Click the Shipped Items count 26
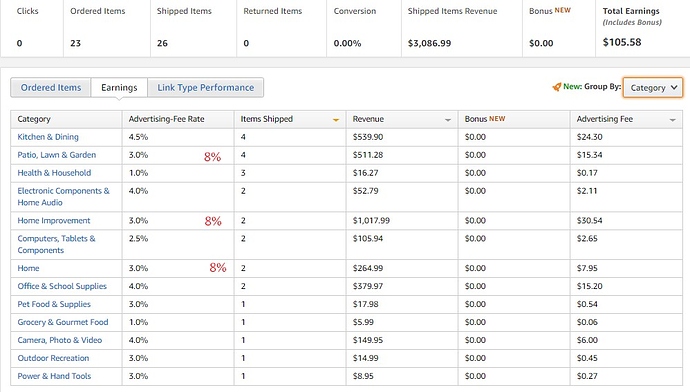The height and width of the screenshot is (392, 690). pos(162,43)
